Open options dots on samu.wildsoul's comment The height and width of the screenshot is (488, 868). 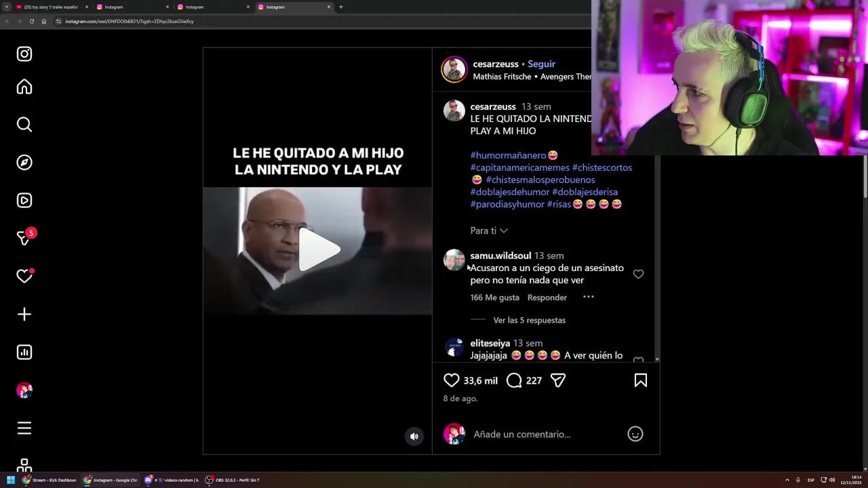(x=589, y=297)
